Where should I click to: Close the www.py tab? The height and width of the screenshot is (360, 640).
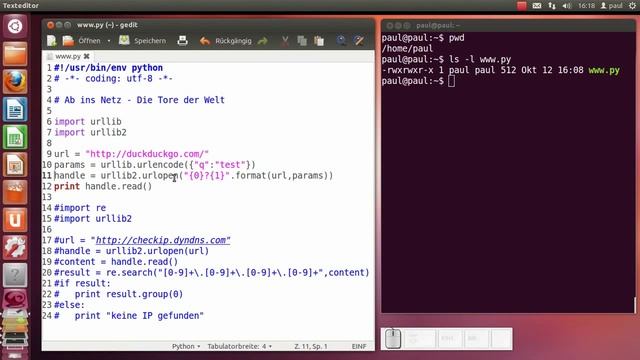[x=87, y=56]
